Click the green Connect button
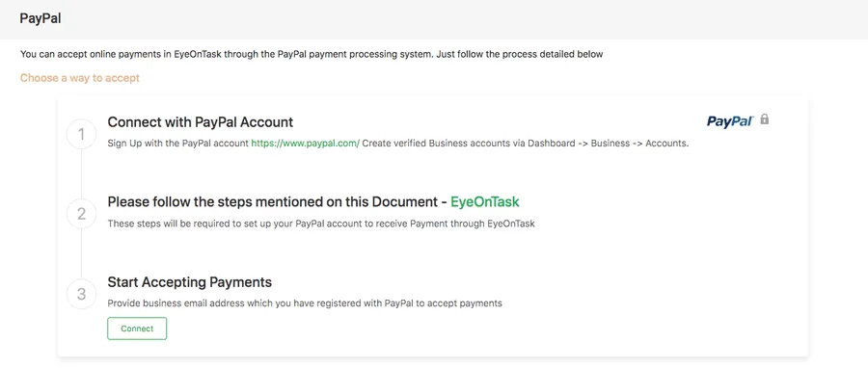The image size is (868, 368). (x=137, y=329)
